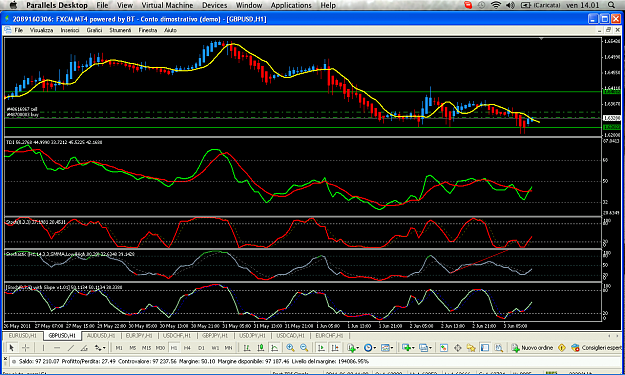Open the AUDUSD,H1 chart tab
Image resolution: width=625 pixels, height=375 pixels.
101,336
